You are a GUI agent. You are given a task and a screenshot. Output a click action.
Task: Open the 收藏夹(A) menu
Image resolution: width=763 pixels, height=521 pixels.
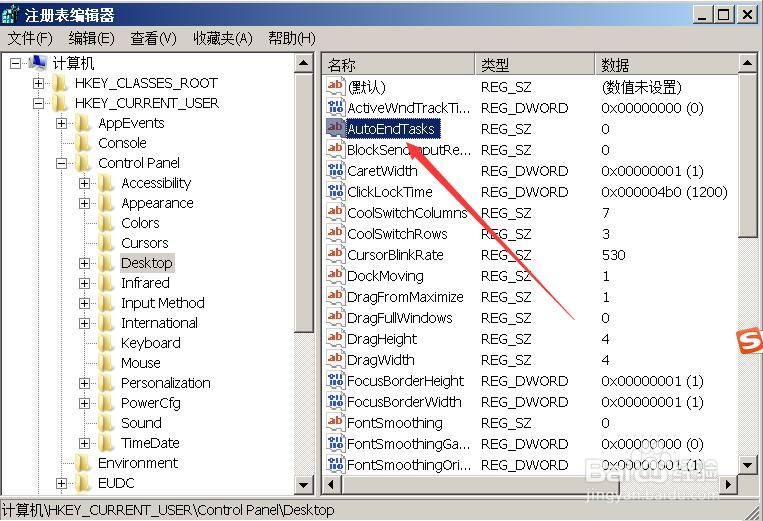pyautogui.click(x=223, y=38)
